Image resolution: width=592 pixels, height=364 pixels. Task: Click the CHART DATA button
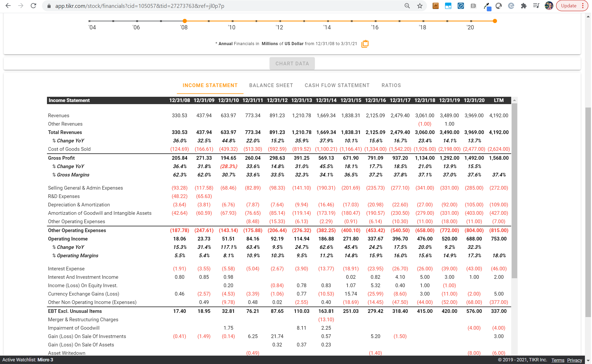[x=292, y=63]
